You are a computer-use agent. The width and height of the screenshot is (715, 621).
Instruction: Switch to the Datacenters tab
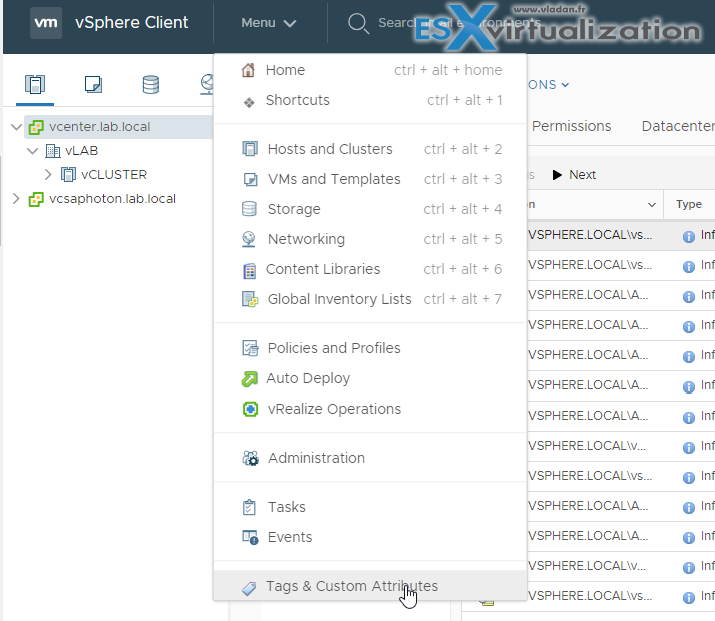click(678, 126)
